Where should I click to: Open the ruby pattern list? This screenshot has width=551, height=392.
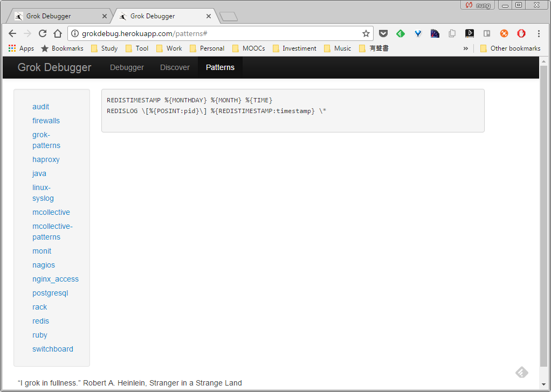click(40, 335)
